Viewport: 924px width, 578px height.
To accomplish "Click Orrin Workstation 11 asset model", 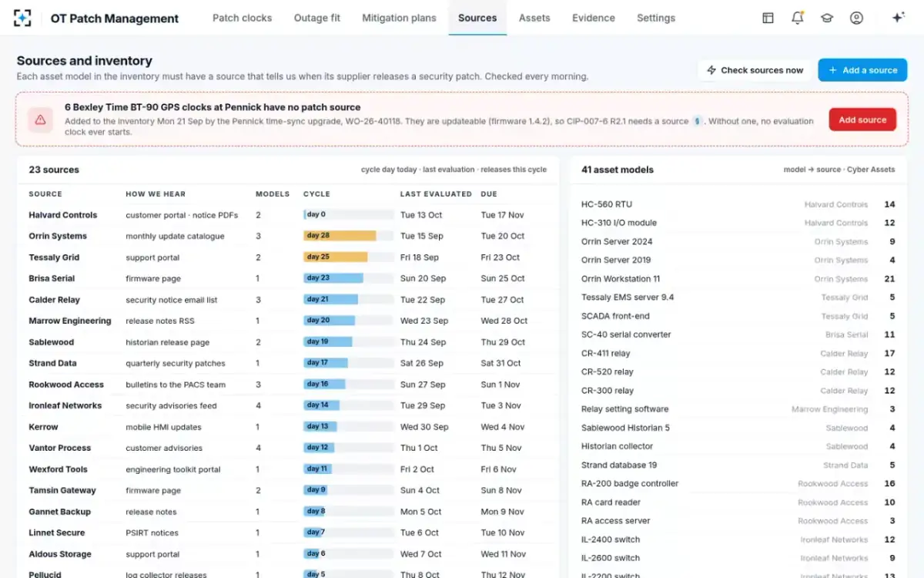I will [621, 279].
